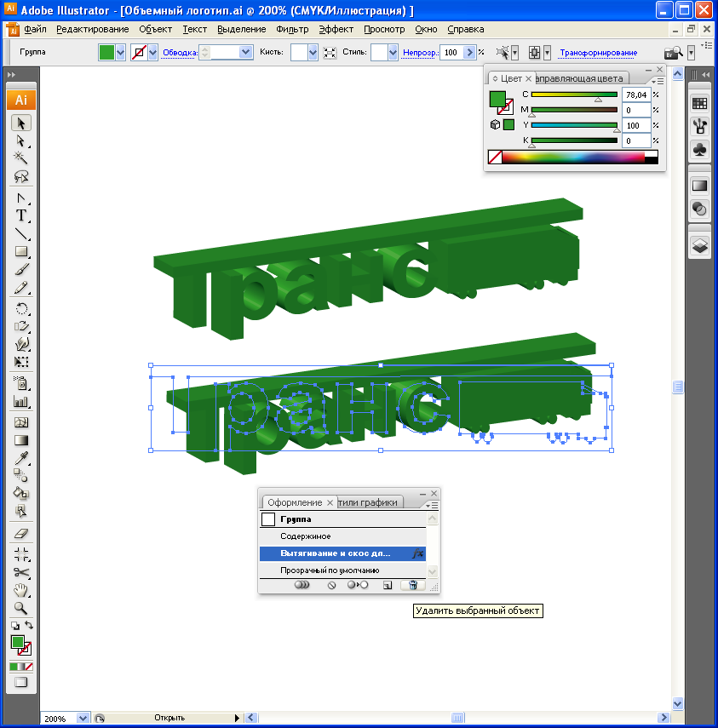
Task: Click the C (cyan) slider track
Action: coord(574,95)
